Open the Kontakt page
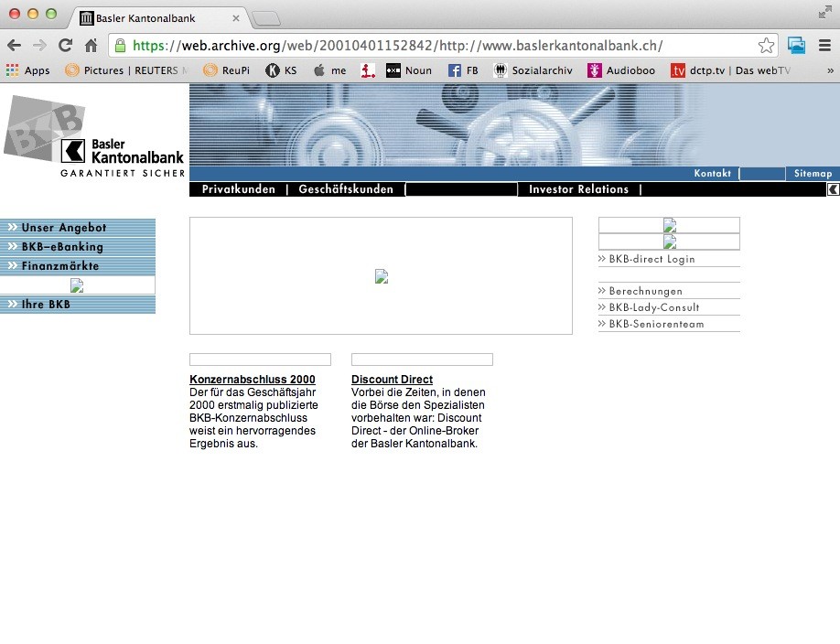Image resolution: width=840 pixels, height=644 pixels. [713, 173]
